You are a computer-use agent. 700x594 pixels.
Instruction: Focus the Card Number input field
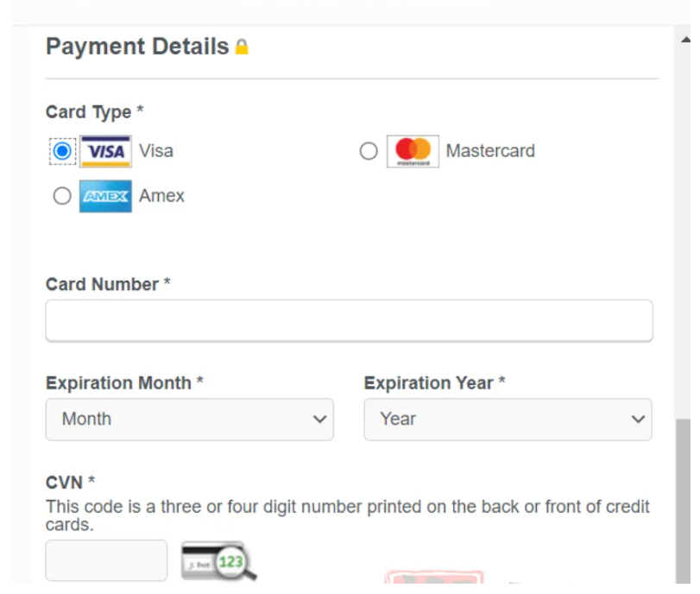pos(349,321)
